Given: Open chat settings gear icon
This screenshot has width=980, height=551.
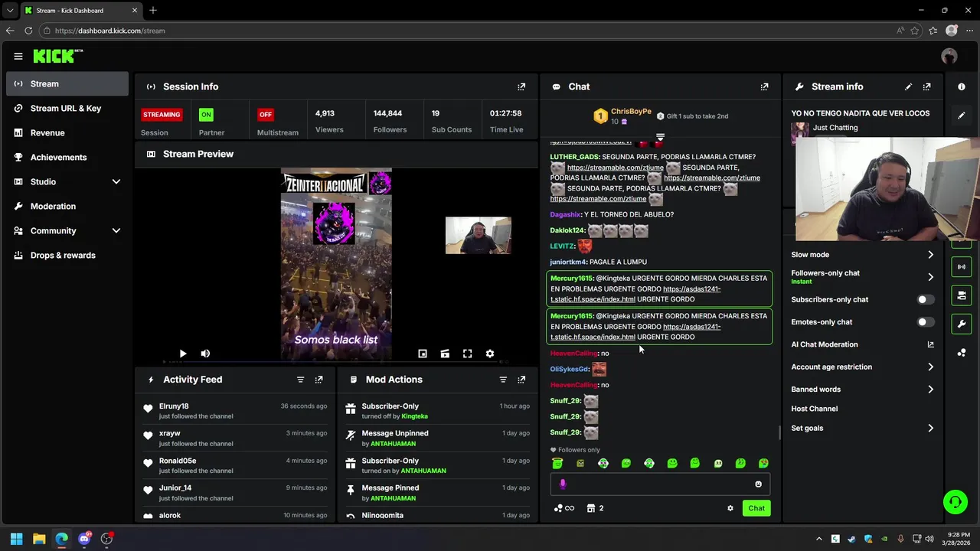Looking at the screenshot, I should coord(730,508).
